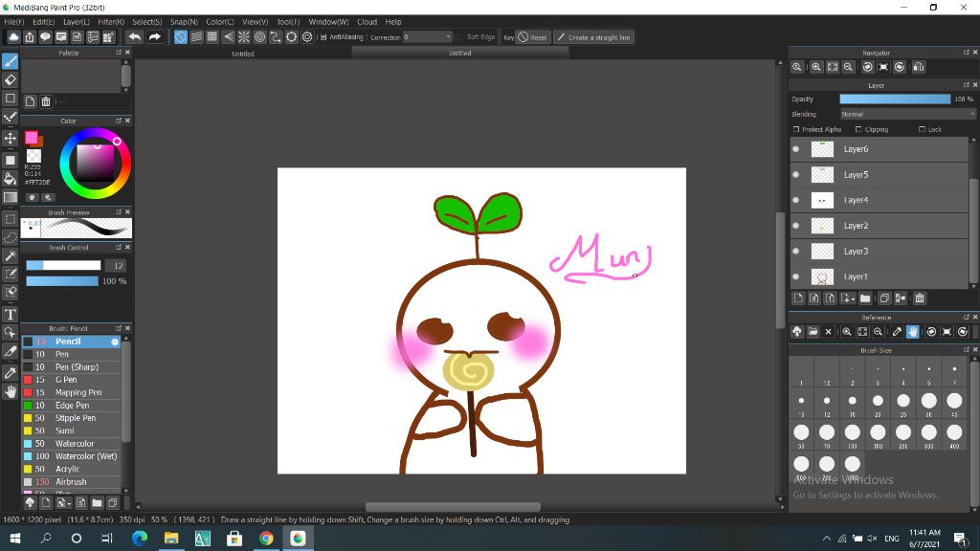Click the horizontal canvas scrollbar
The height and width of the screenshot is (551, 980).
click(453, 507)
